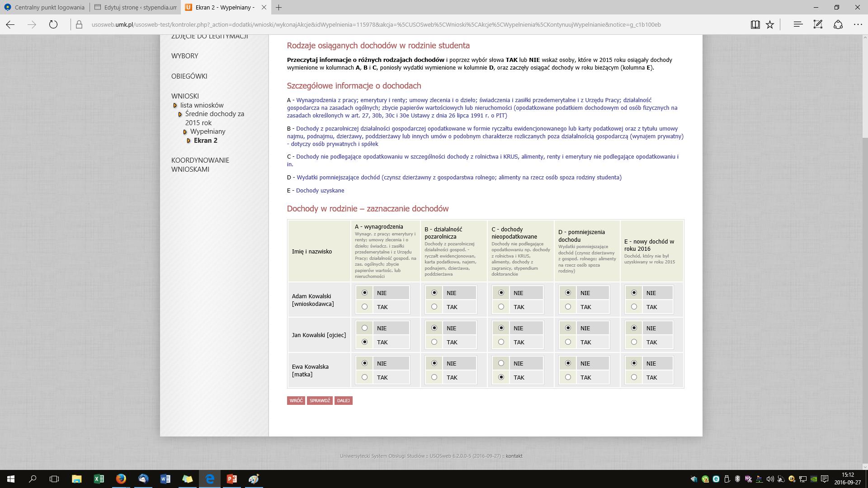This screenshot has width=868, height=488.
Task: Open File Explorer from taskbar
Action: 76,479
